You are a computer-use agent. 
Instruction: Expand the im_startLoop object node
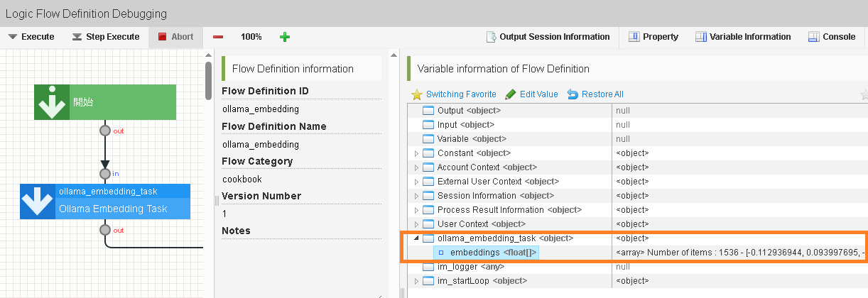417,281
